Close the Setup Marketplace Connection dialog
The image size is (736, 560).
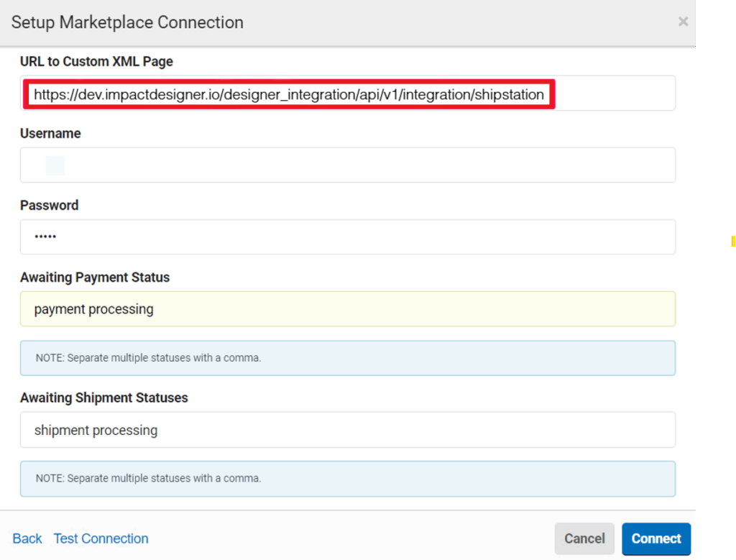[682, 22]
